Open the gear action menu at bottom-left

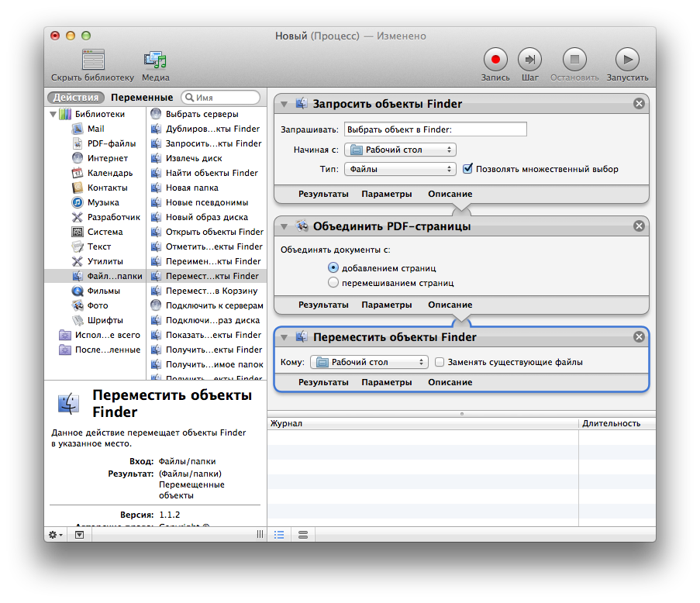coord(56,535)
